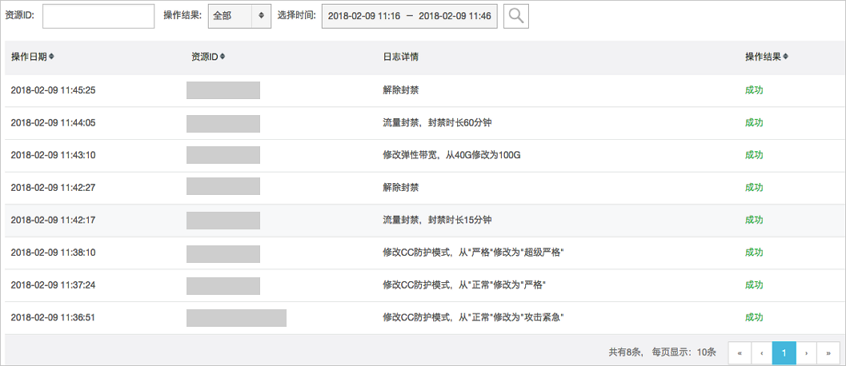Select the highlighted 封禁时长15分钟 row
Screen dimensions: 846x366
coord(423,220)
